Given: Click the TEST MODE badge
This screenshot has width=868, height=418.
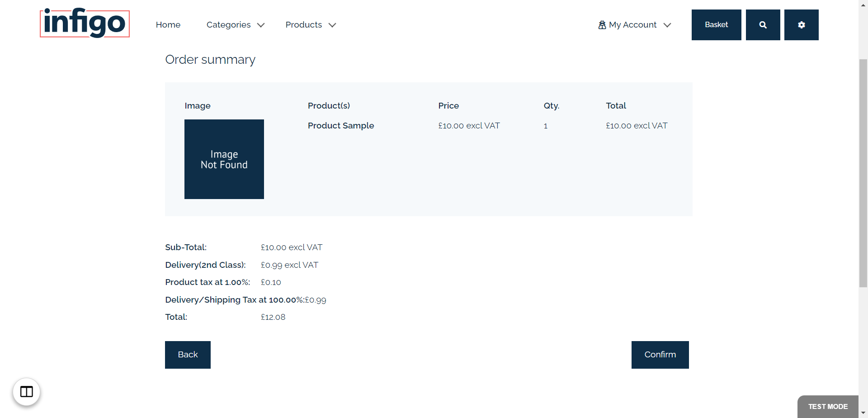Looking at the screenshot, I should (x=828, y=407).
